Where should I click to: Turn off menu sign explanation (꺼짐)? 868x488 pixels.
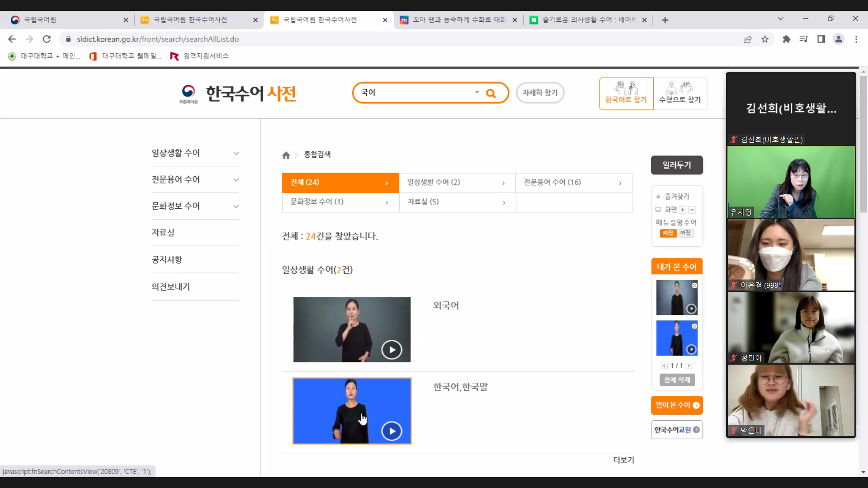[685, 233]
